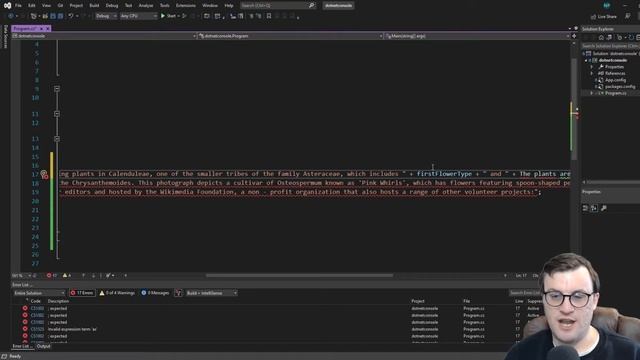Viewport: 640px width, 360px height.
Task: Open the Help menu
Action: tap(229, 5)
